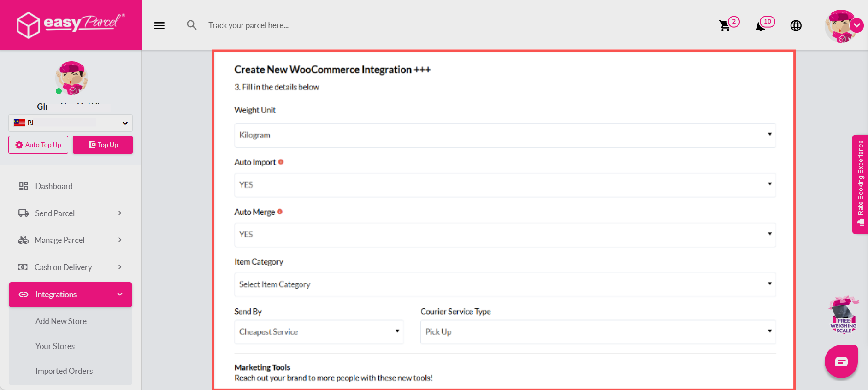868x390 pixels.
Task: Click the Dashboard grid icon
Action: [x=24, y=186]
